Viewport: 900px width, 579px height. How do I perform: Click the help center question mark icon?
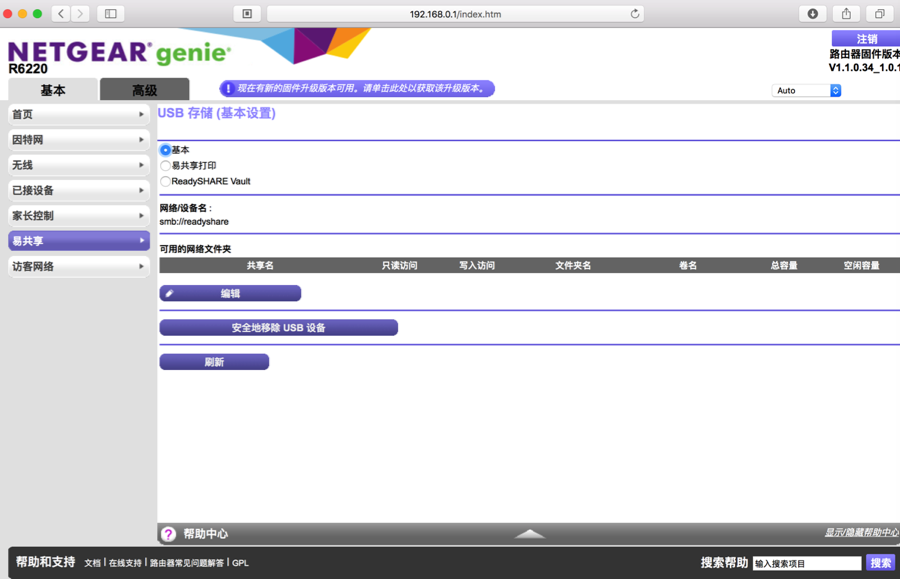point(168,534)
